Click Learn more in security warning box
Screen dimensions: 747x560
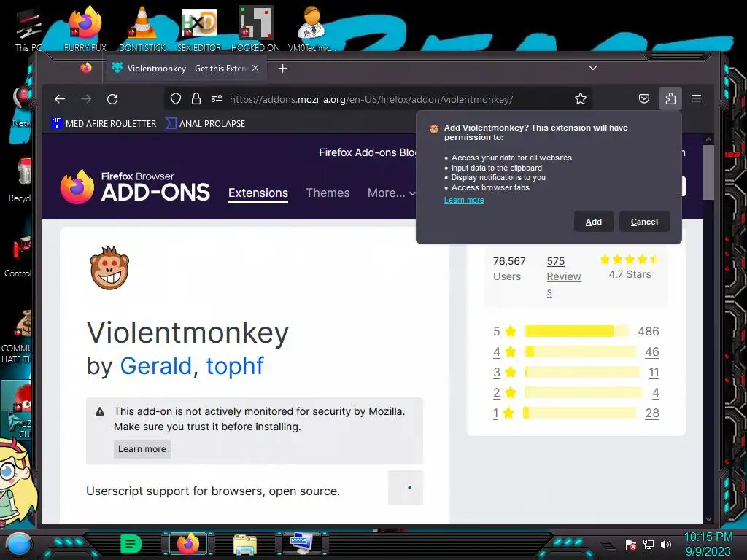coord(142,449)
